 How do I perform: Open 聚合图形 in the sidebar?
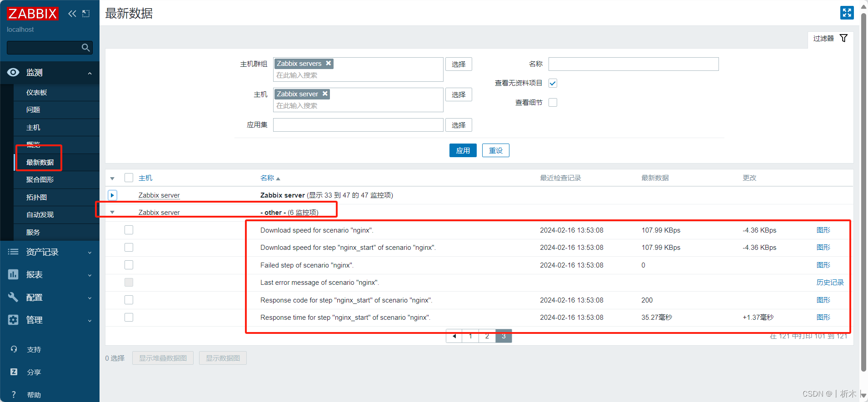40,179
